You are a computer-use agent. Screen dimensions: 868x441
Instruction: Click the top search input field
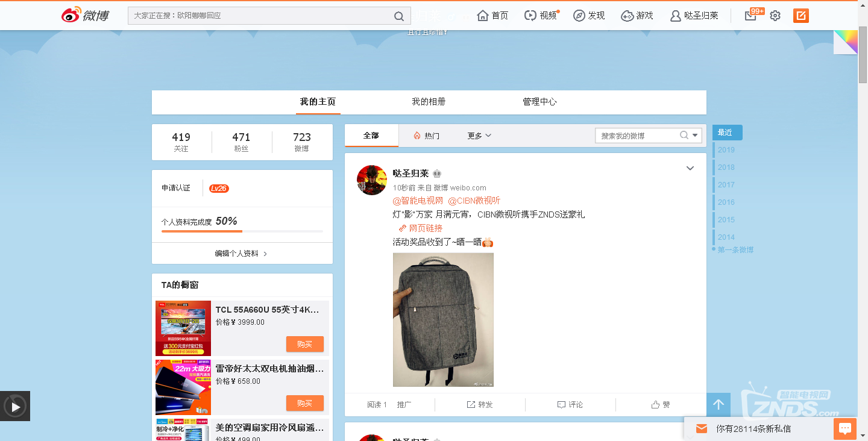pos(259,16)
